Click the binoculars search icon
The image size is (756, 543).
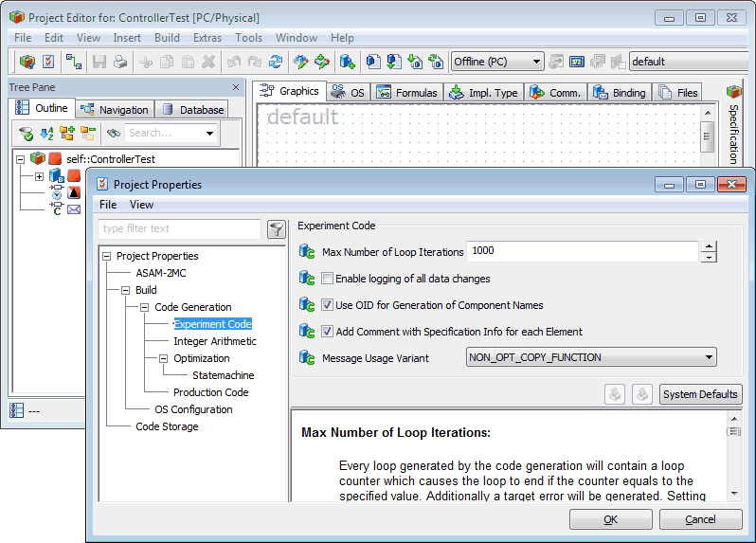coord(114,133)
